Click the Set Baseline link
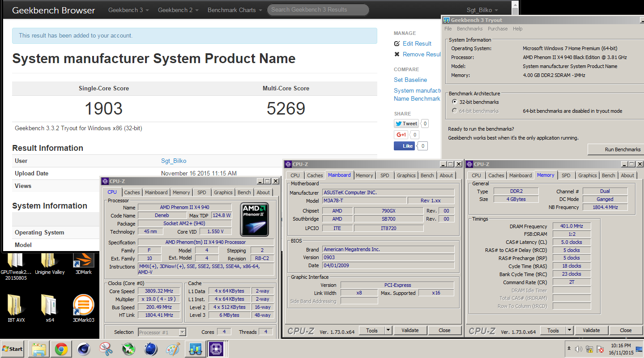The height and width of the screenshot is (358, 644). click(x=410, y=80)
